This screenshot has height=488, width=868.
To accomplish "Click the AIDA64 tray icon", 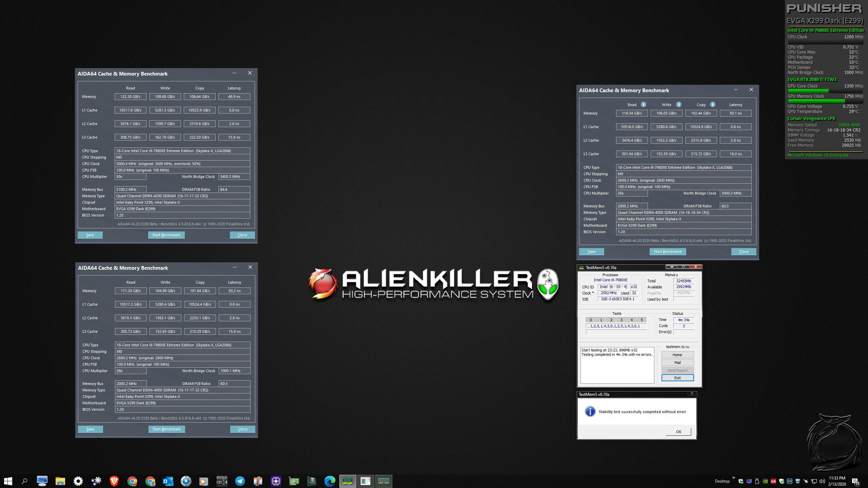I will 773,481.
